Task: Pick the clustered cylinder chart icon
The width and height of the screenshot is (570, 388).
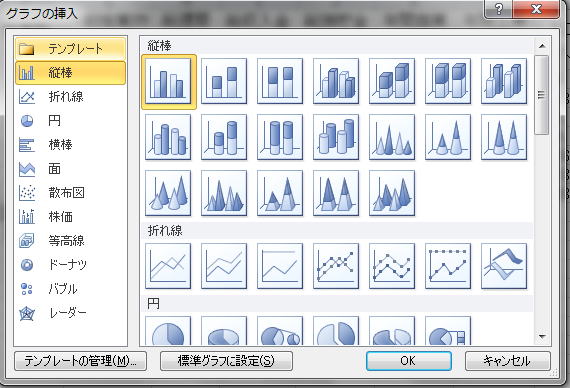Action: tap(168, 137)
